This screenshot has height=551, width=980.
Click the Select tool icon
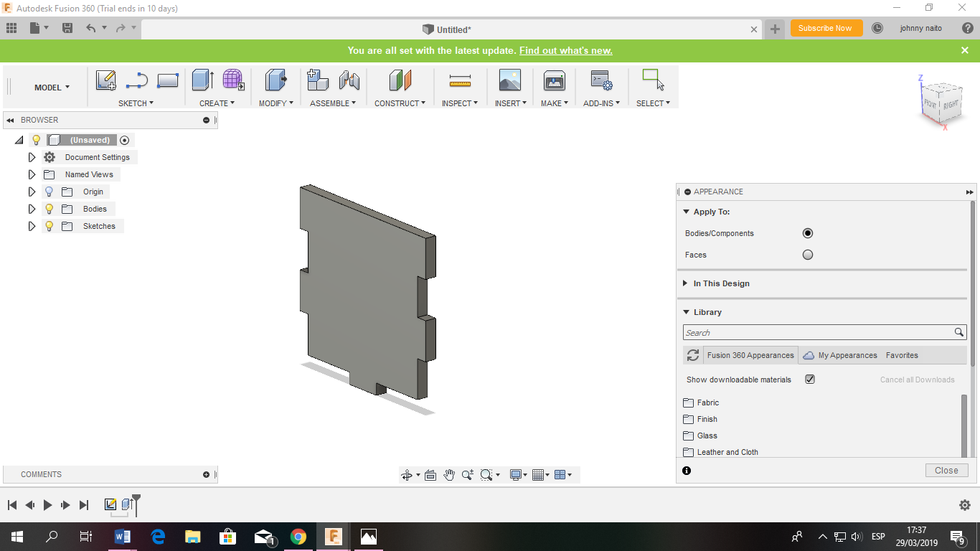653,80
